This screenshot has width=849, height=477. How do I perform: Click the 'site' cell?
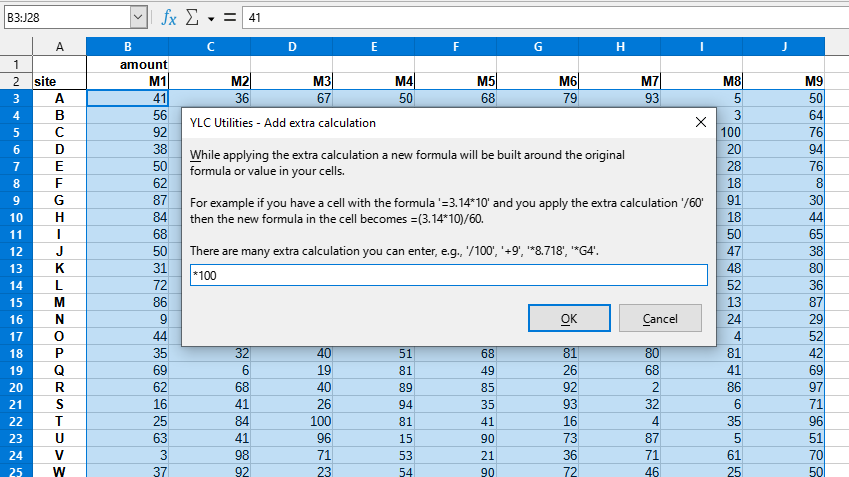[60, 81]
